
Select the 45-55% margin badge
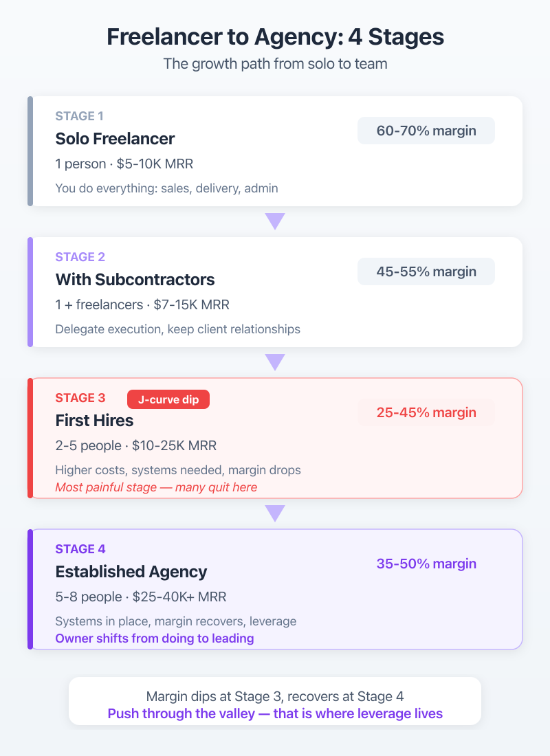(x=426, y=271)
